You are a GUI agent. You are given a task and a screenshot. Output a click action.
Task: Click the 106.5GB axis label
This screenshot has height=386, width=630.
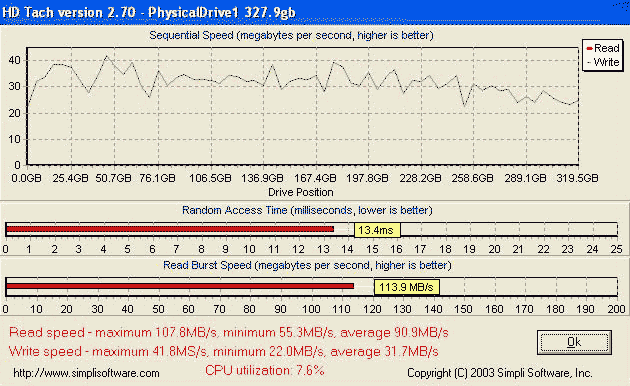pos(210,178)
